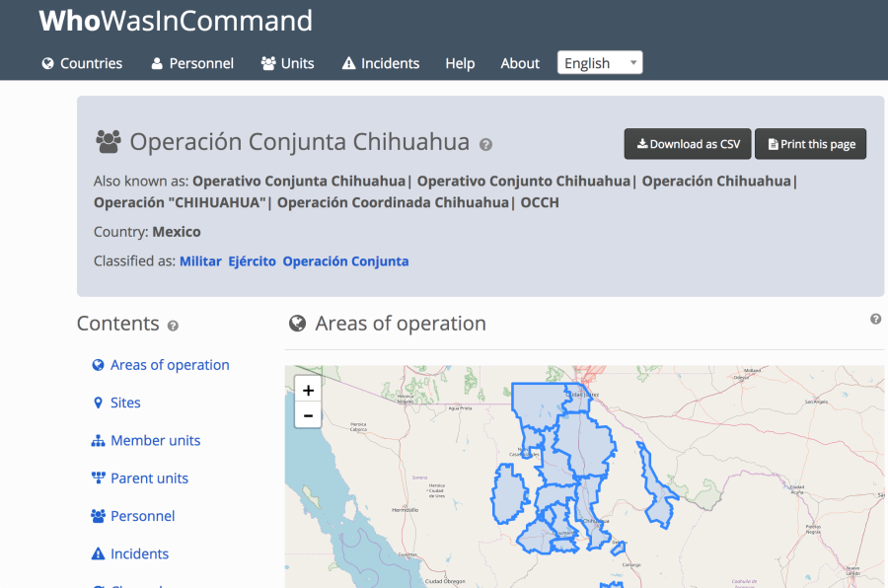The image size is (888, 588).
Task: Click the person icon beside Personnel
Action: pyautogui.click(x=157, y=63)
